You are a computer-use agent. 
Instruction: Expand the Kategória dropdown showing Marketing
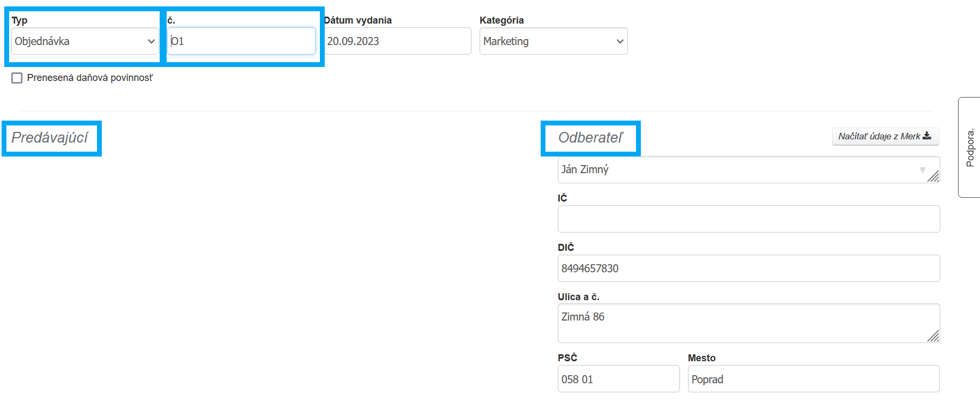pyautogui.click(x=553, y=41)
